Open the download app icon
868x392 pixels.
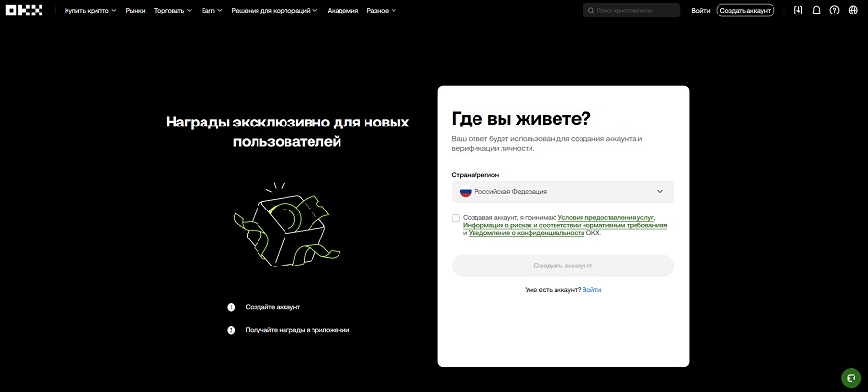(x=798, y=11)
